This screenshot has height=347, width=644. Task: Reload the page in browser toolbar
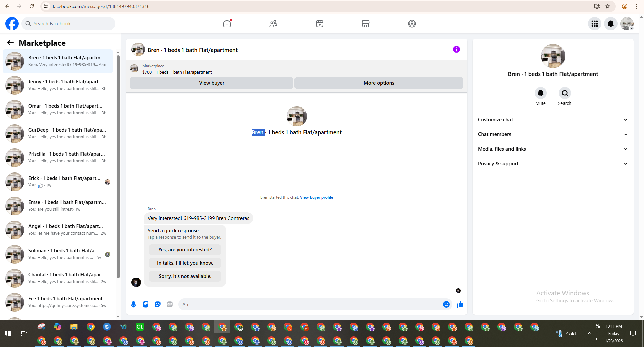tap(32, 6)
